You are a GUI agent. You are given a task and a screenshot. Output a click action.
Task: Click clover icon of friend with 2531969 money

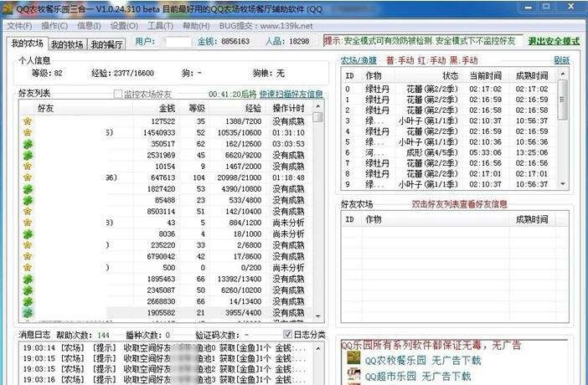click(28, 155)
